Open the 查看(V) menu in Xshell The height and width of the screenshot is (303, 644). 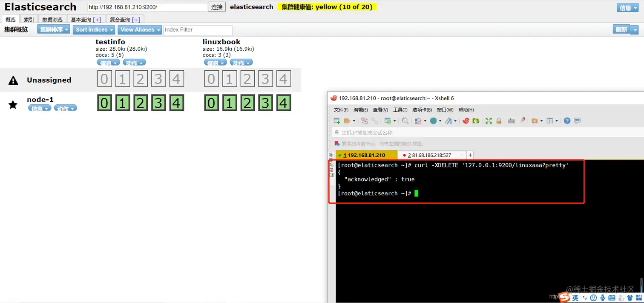(x=380, y=110)
